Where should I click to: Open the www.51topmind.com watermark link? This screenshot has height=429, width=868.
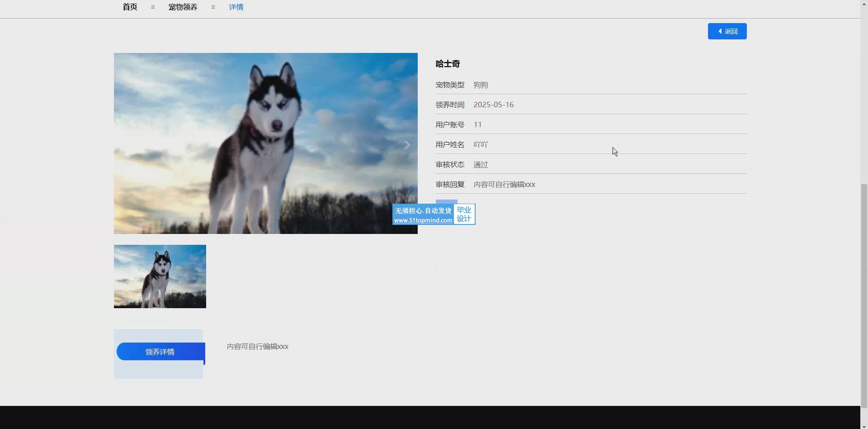tap(423, 220)
